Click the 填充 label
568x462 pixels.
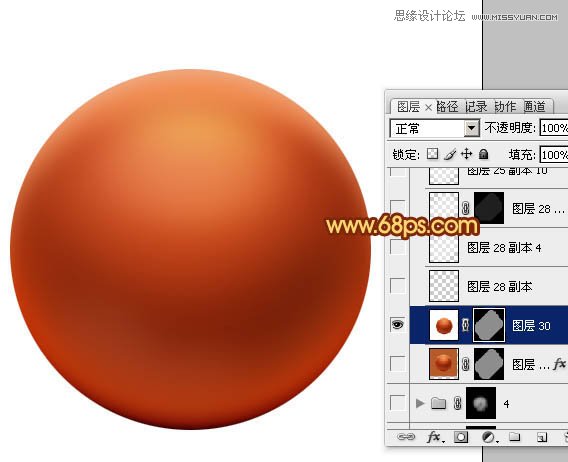[x=522, y=155]
